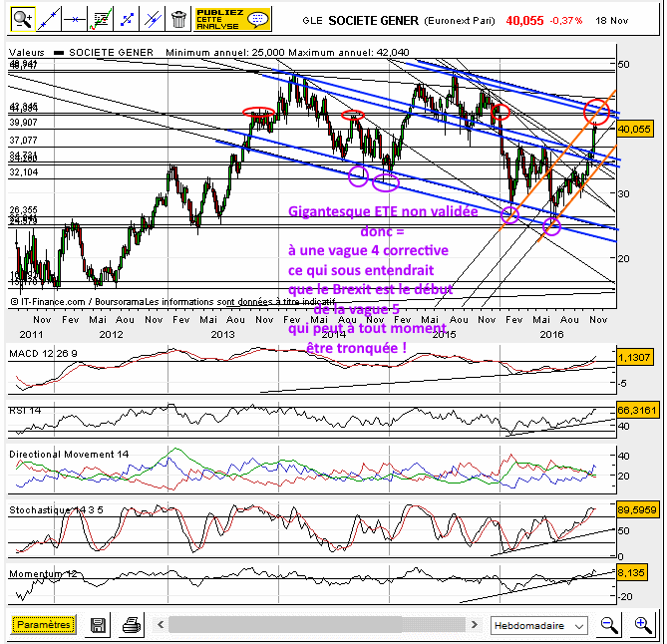Click the 39,907 horizontal level label
The width and height of the screenshot is (667, 644).
[23, 123]
